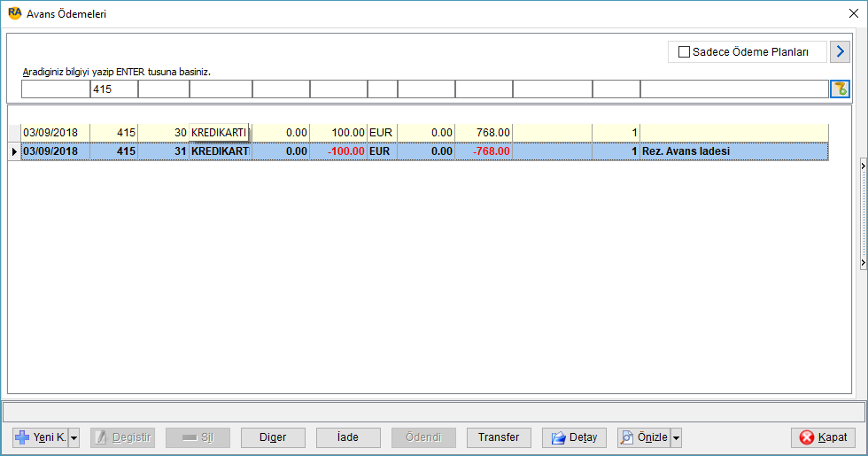The height and width of the screenshot is (456, 868).
Task: Click the red Kapat button
Action: tap(823, 437)
